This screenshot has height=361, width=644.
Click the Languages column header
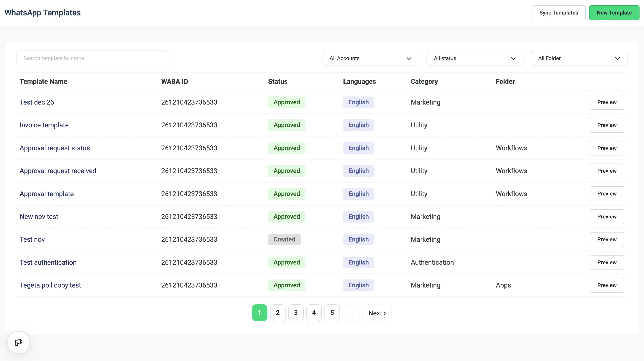pyautogui.click(x=359, y=82)
